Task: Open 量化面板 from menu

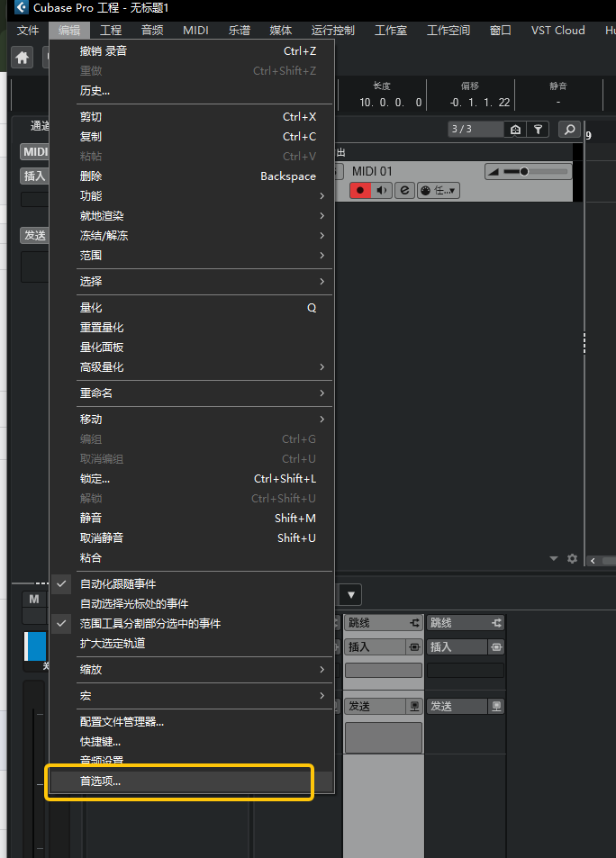Action: click(x=192, y=347)
